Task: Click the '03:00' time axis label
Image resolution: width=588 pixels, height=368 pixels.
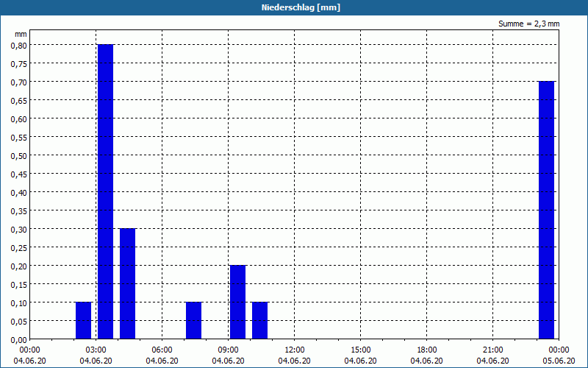Action: pyautogui.click(x=96, y=350)
